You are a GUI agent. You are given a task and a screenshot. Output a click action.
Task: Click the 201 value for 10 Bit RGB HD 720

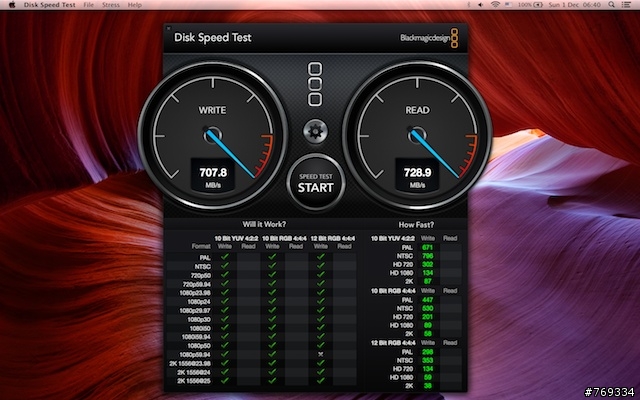(427, 317)
